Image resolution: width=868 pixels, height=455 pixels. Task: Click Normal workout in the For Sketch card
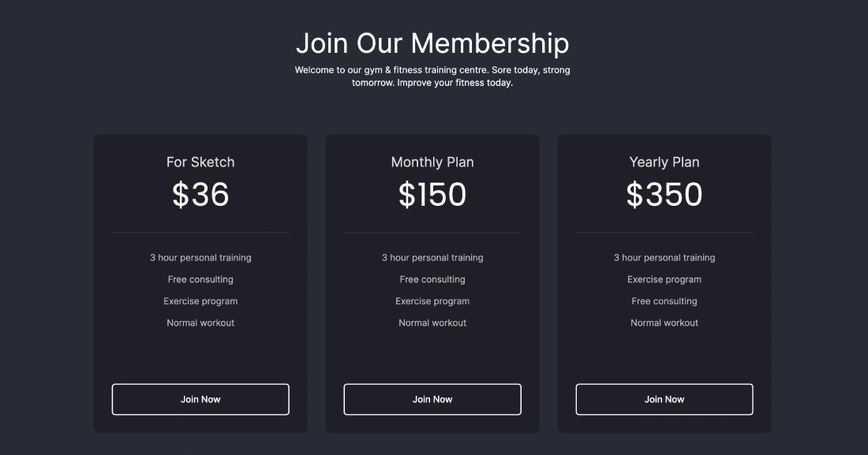200,323
